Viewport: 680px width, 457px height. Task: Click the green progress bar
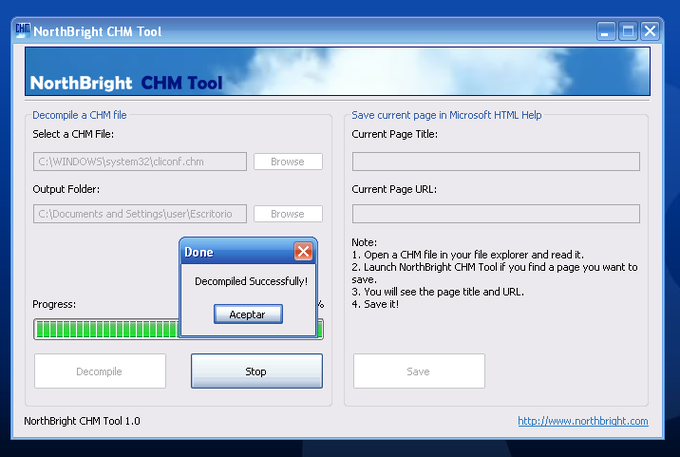(x=106, y=329)
